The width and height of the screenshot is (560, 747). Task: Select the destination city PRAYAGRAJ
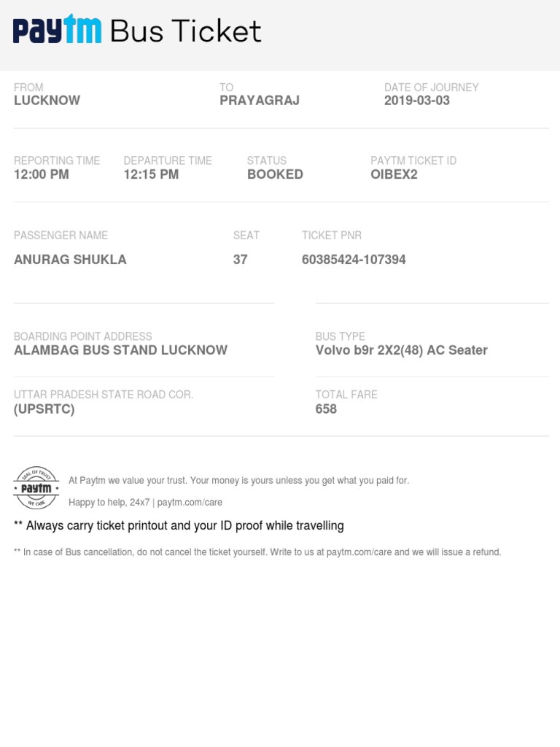260,101
